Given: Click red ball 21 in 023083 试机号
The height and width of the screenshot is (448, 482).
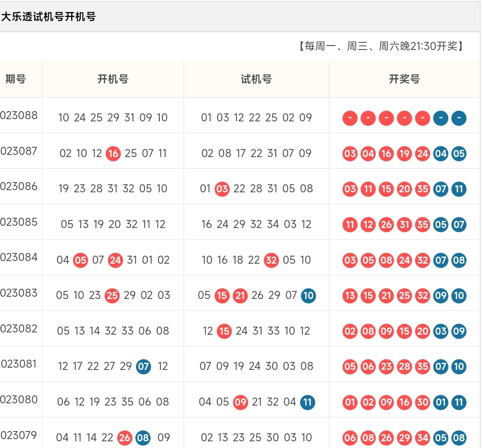Looking at the screenshot, I should pos(240,295).
